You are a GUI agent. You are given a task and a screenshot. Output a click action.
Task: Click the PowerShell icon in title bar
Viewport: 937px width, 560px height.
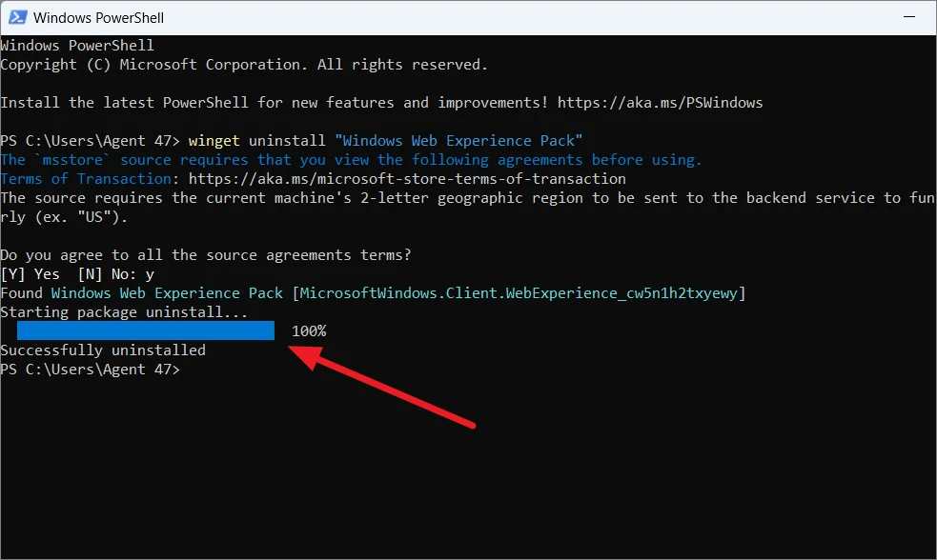pyautogui.click(x=17, y=17)
